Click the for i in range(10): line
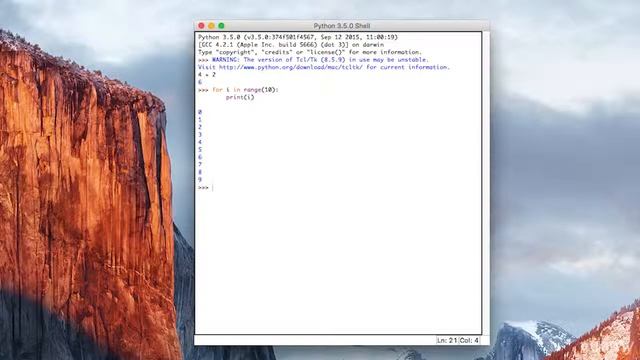The image size is (640, 360). point(245,89)
